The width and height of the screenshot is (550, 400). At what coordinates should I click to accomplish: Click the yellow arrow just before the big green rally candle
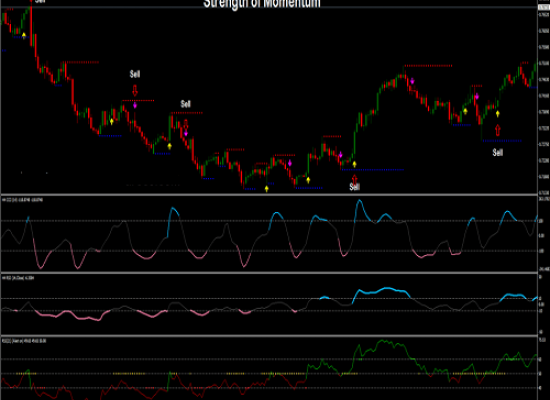tap(354, 164)
